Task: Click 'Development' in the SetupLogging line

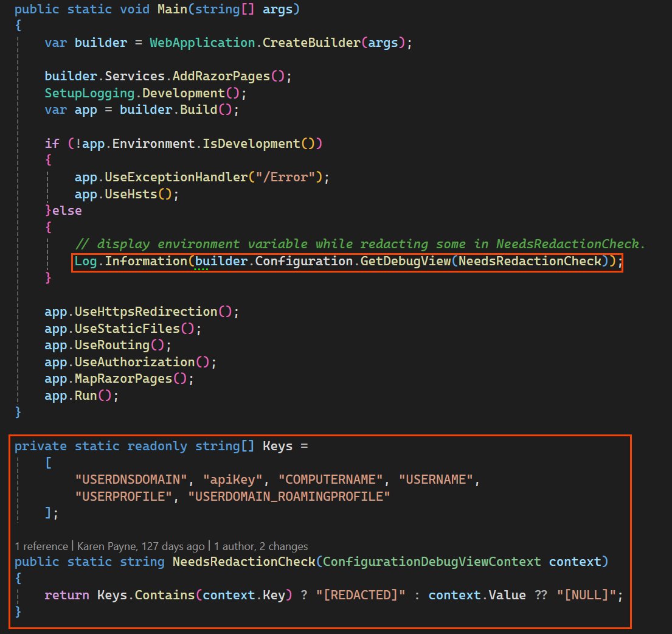Action: (x=184, y=93)
